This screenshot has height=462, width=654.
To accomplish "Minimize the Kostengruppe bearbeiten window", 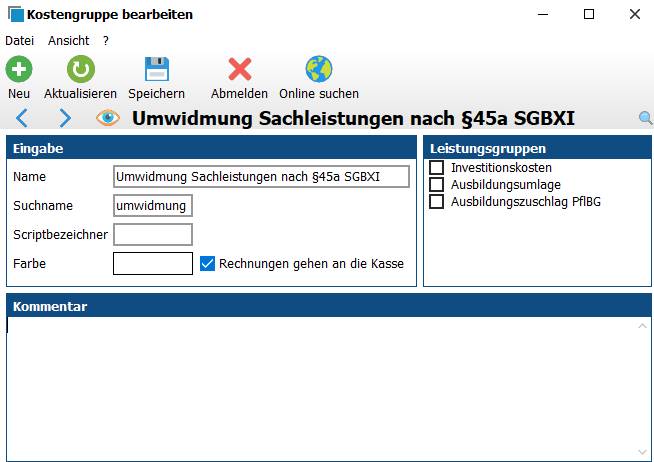I will tap(543, 14).
